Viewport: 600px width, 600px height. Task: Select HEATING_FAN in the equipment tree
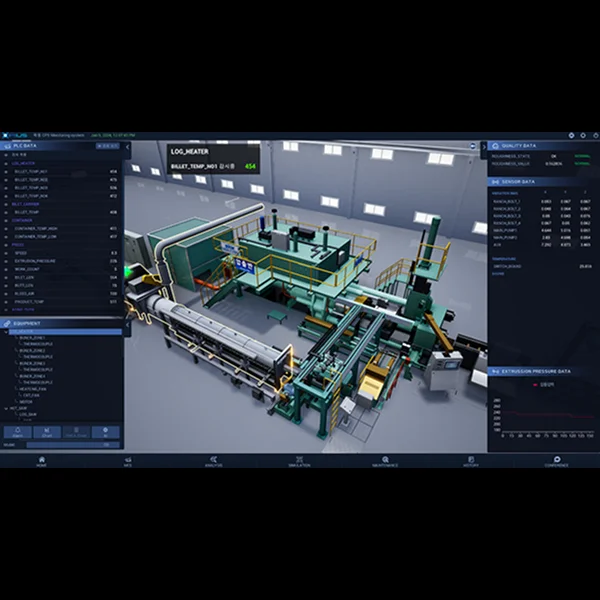(33, 389)
